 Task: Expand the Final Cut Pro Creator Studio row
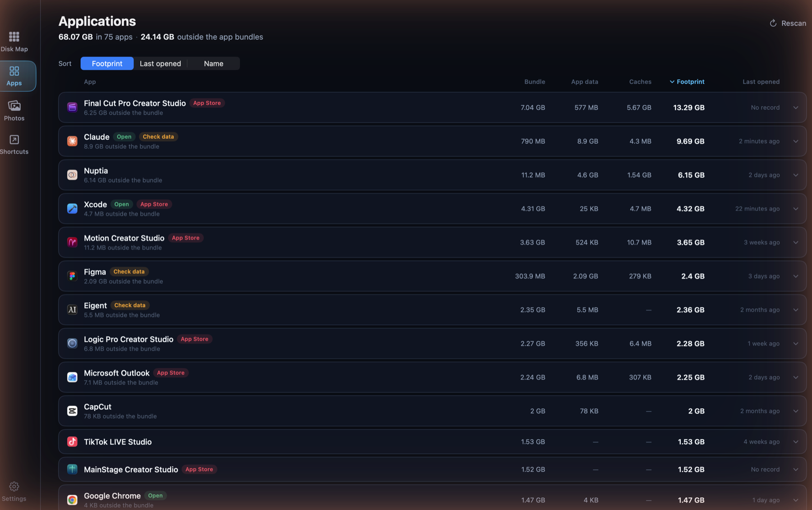point(796,107)
